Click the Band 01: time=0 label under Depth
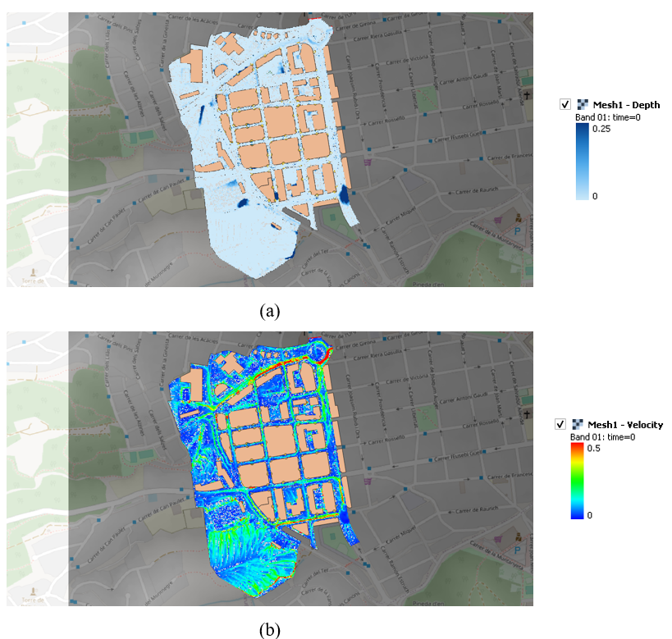 click(x=607, y=116)
